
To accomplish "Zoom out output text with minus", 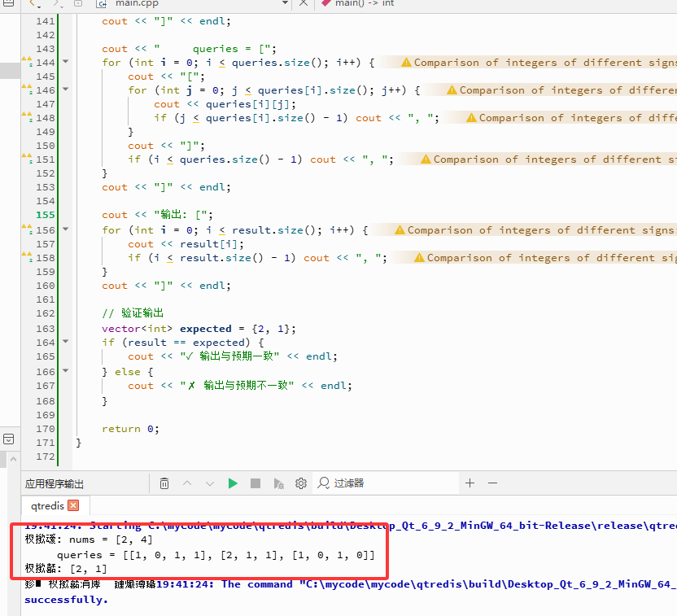I will tap(492, 483).
